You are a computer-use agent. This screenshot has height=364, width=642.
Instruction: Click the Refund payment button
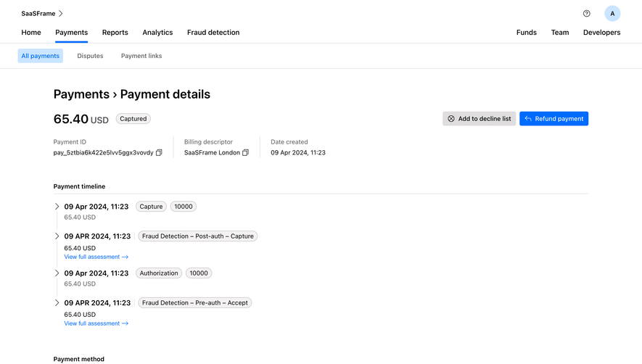point(553,119)
